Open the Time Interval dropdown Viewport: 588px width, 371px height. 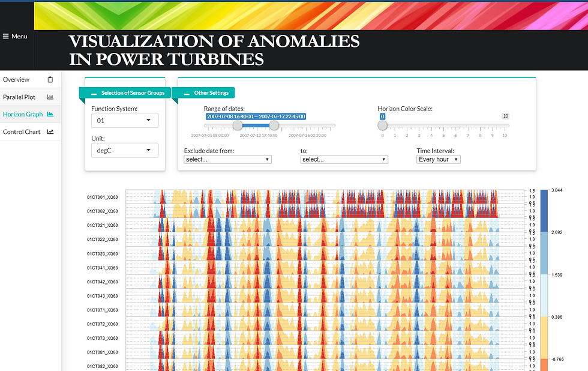[439, 160]
